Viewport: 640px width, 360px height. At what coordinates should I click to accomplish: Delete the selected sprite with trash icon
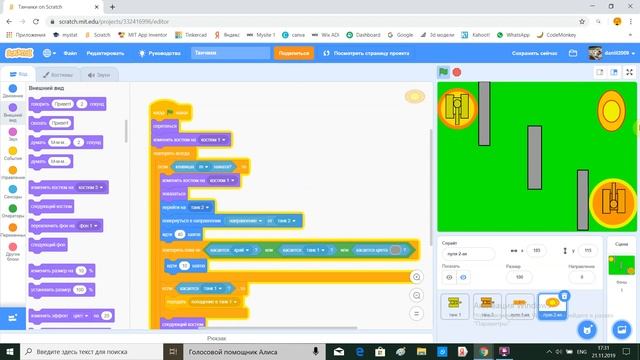coord(564,296)
